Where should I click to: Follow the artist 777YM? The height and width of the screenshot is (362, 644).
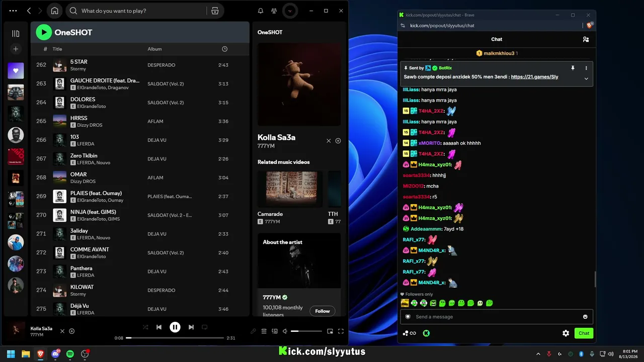(x=323, y=311)
